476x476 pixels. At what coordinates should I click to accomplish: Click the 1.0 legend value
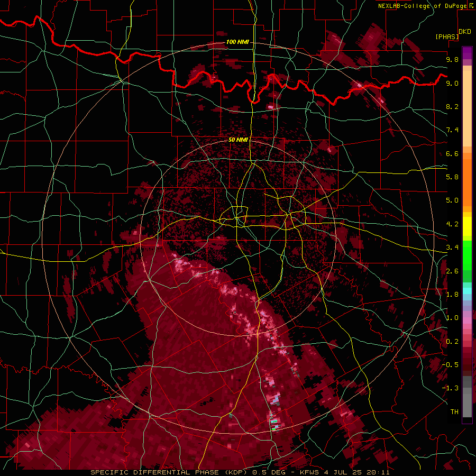pos(452,318)
